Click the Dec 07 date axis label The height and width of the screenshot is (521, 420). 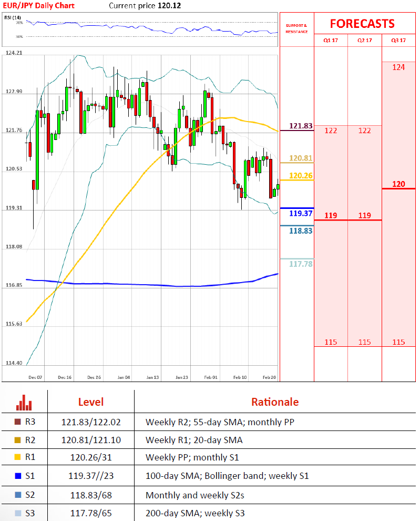coord(35,377)
